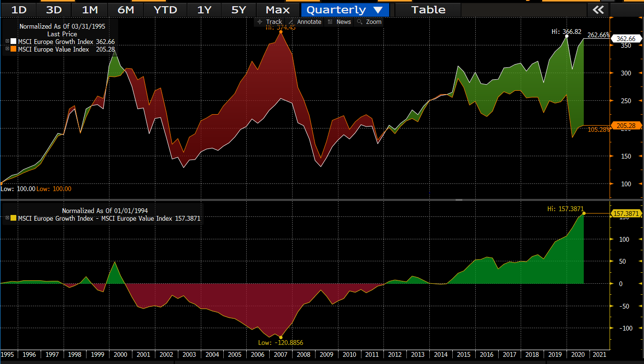644x364 pixels.
Task: Click the Last Price legend header
Action: click(62, 34)
